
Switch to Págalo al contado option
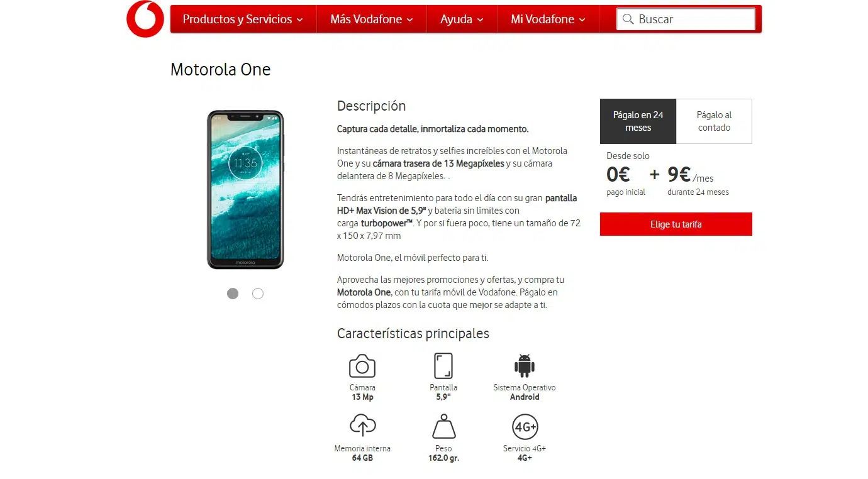(x=714, y=121)
